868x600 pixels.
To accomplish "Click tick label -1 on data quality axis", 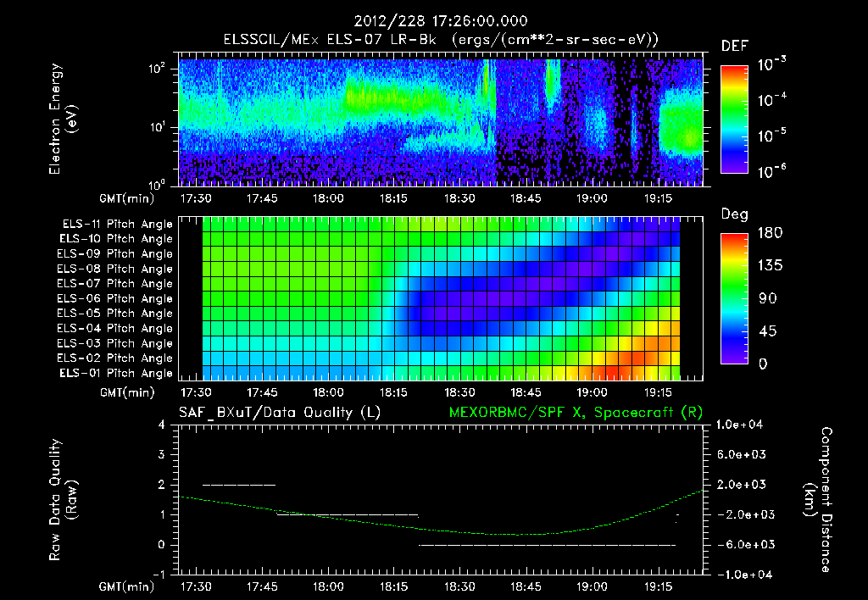I will pos(159,575).
